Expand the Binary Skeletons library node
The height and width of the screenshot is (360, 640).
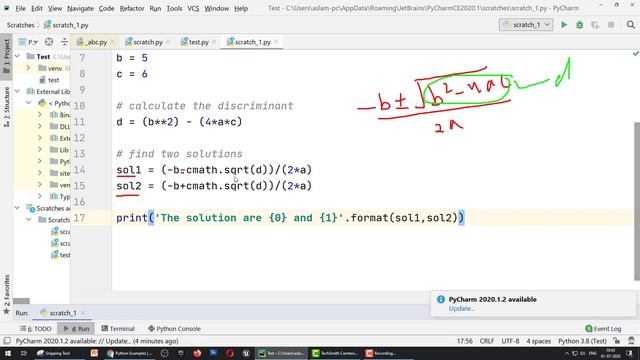[40, 115]
